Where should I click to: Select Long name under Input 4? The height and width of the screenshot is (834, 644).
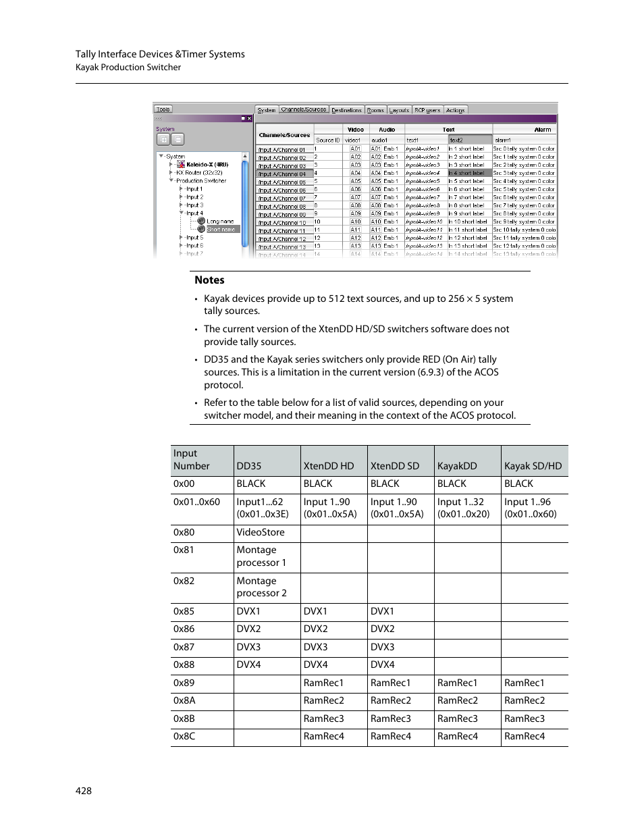point(220,221)
